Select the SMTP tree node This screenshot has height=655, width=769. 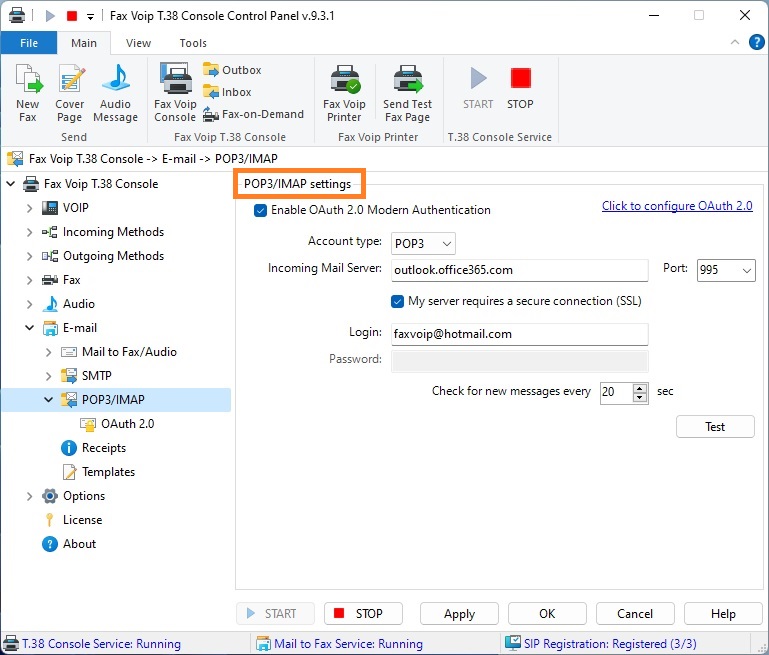click(97, 376)
